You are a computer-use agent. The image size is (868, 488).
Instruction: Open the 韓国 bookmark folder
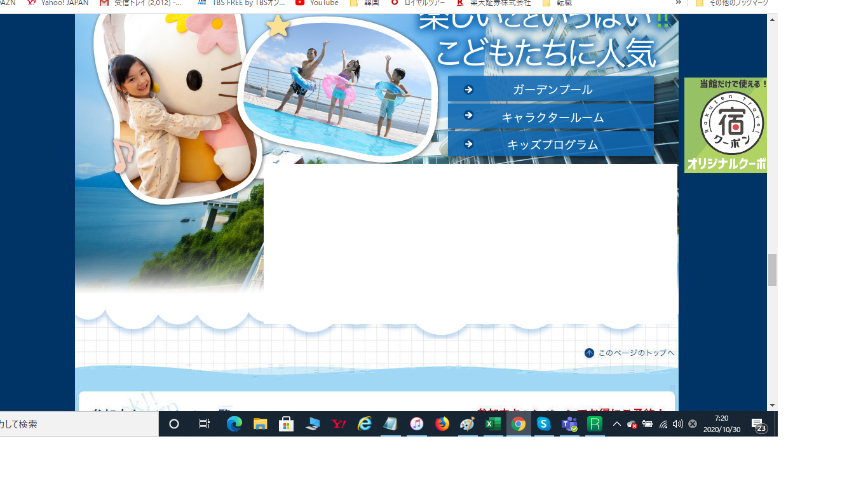pos(365,3)
